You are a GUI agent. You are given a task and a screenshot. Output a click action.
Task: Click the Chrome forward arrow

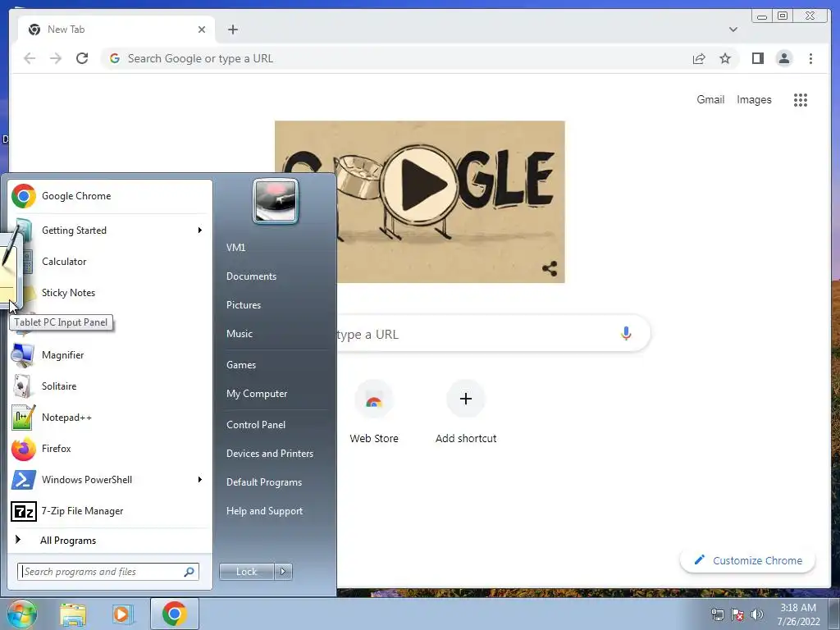tap(56, 58)
